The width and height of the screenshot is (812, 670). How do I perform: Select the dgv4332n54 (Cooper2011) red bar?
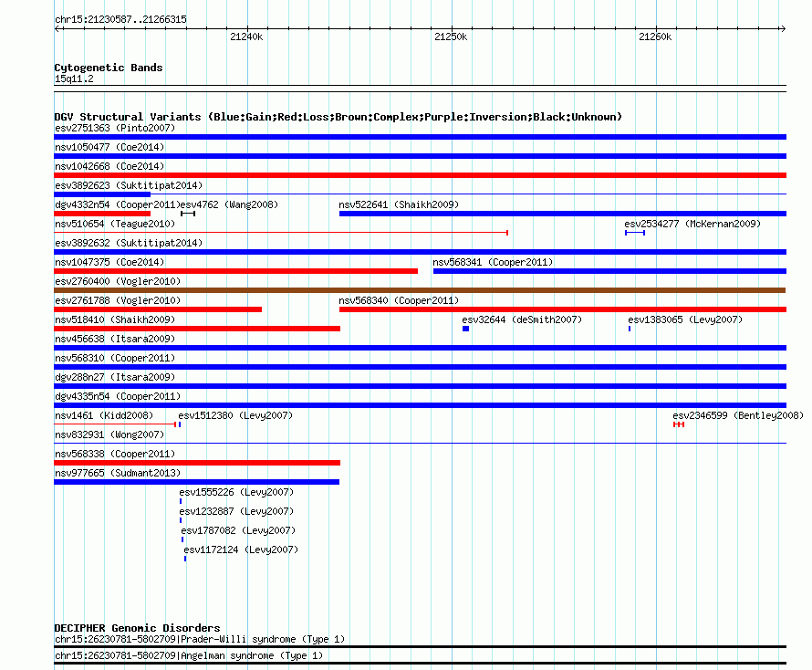pos(102,214)
